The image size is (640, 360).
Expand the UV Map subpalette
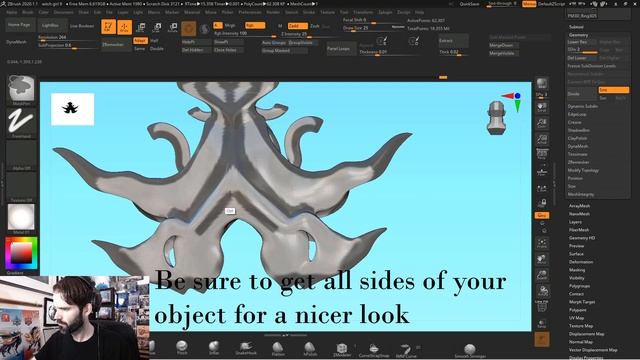click(x=576, y=318)
